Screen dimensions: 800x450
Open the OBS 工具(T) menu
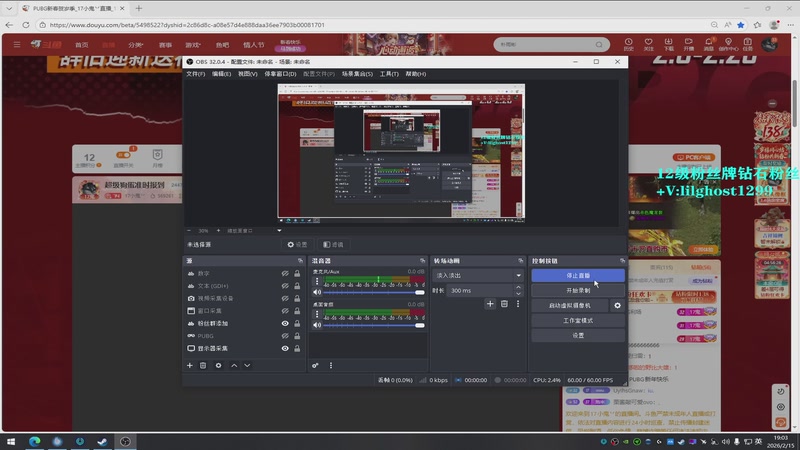click(389, 74)
